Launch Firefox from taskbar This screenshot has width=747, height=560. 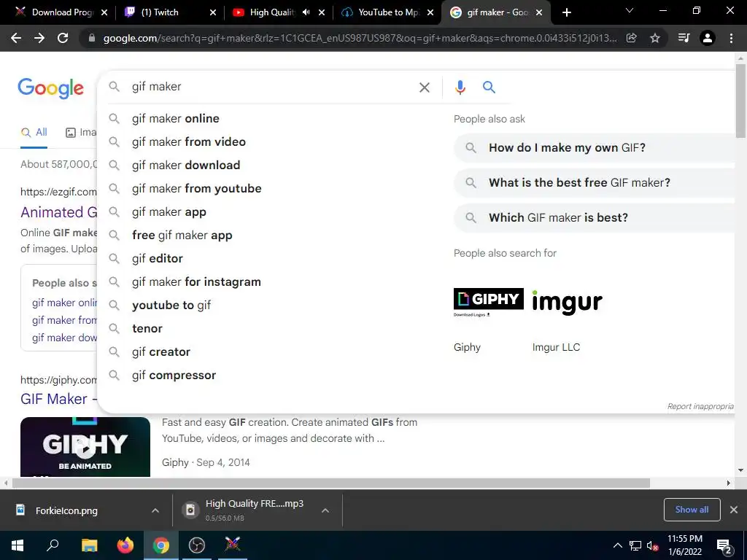click(125, 545)
